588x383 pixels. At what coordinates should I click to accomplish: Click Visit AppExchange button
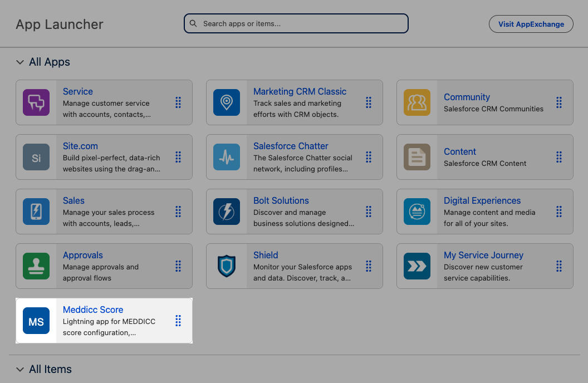(x=531, y=24)
